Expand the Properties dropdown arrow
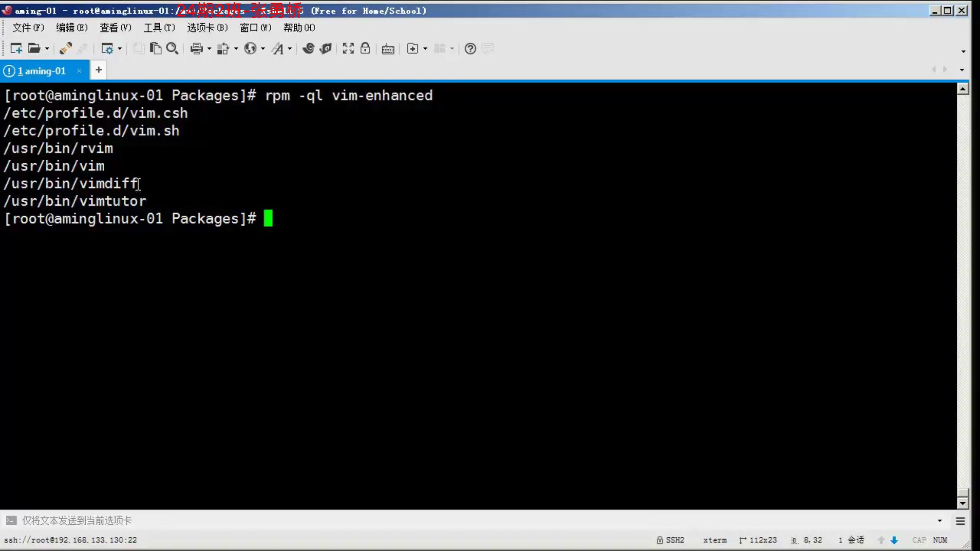Image resolution: width=980 pixels, height=551 pixels. [119, 49]
